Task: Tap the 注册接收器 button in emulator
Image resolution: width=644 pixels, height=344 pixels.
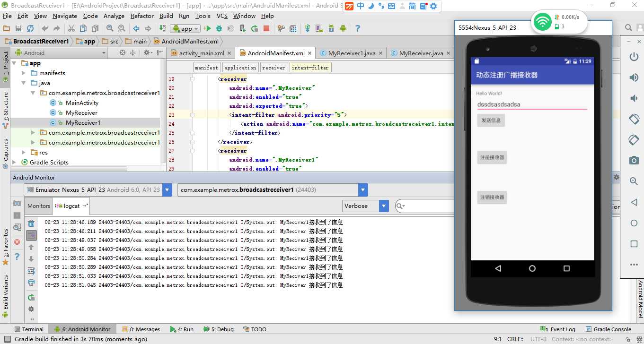Action: 492,157
